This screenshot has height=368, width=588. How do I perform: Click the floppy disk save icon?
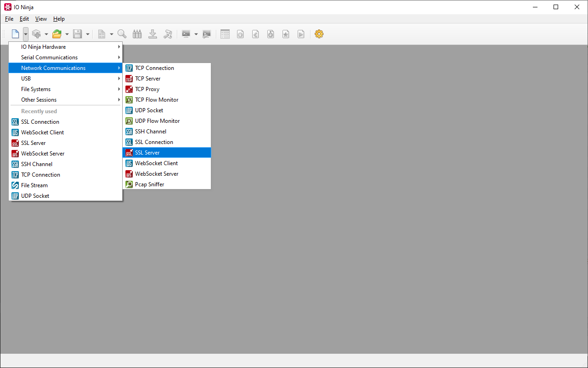[x=78, y=34]
